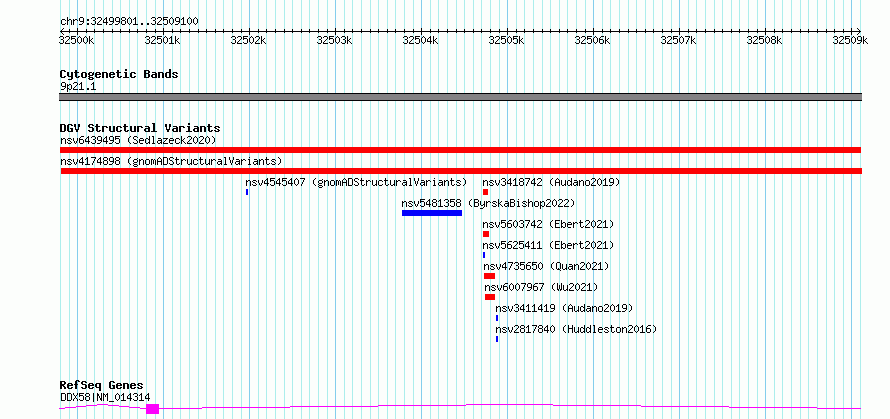Click the red marker under nsv3418742

point(485,192)
